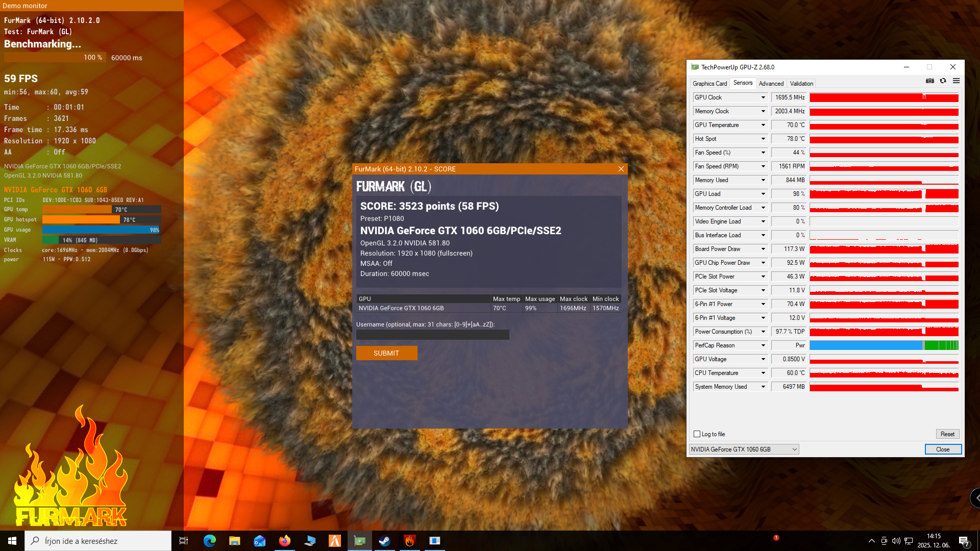Screen dimensions: 980x551
Task: Click the Username input field
Action: [432, 335]
